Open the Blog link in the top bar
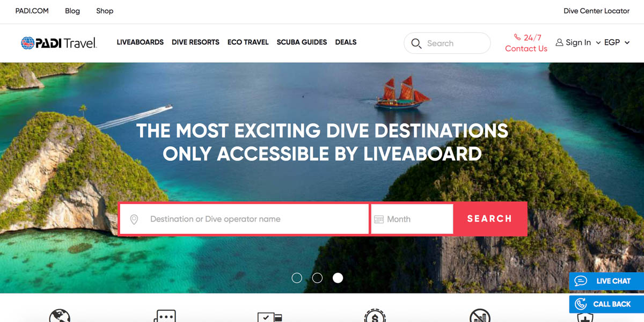 (x=72, y=11)
